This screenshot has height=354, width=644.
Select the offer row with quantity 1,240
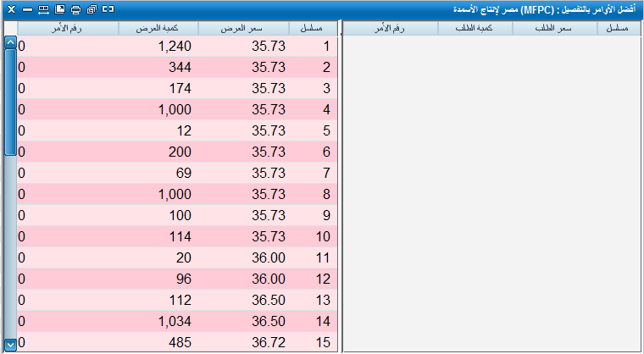177,46
